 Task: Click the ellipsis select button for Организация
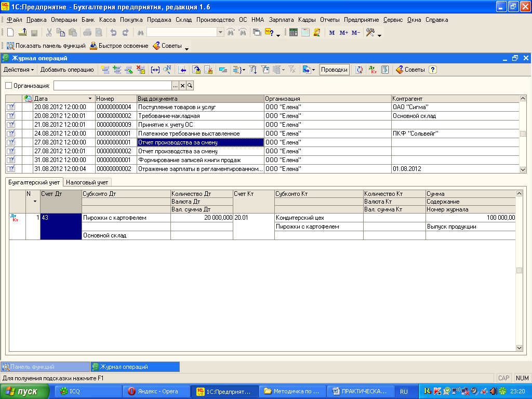tap(175, 86)
